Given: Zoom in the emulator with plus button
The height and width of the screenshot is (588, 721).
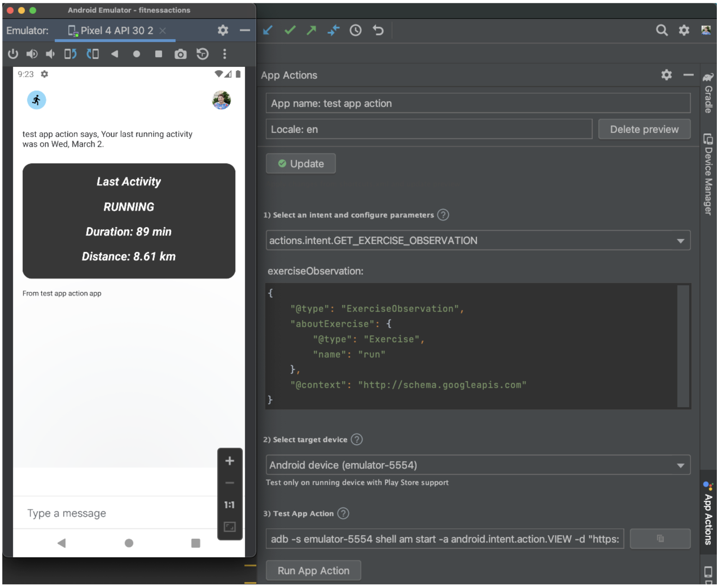Looking at the screenshot, I should point(229,461).
